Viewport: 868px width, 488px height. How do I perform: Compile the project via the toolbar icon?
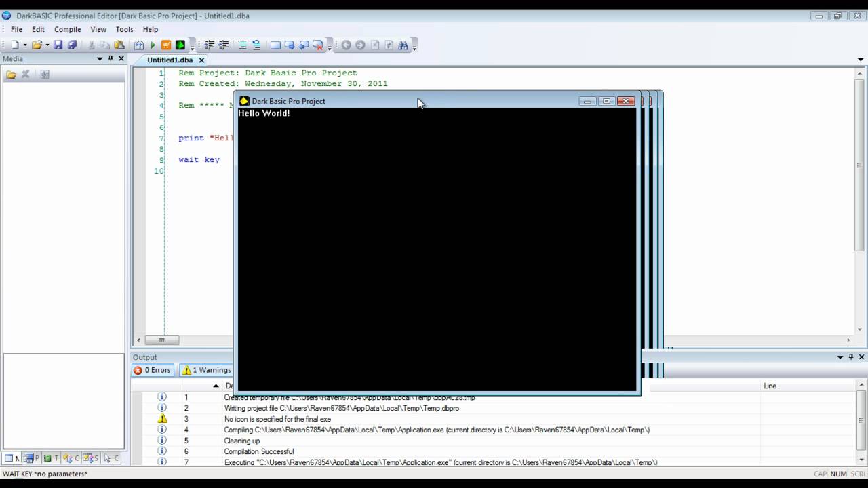139,45
